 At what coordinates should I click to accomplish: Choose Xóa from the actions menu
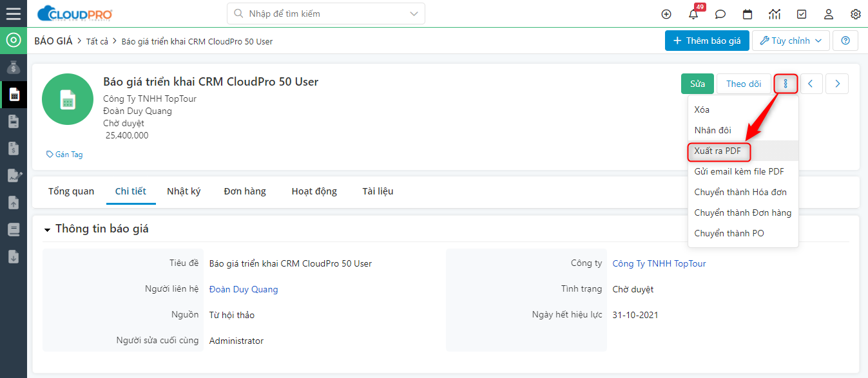point(743,109)
